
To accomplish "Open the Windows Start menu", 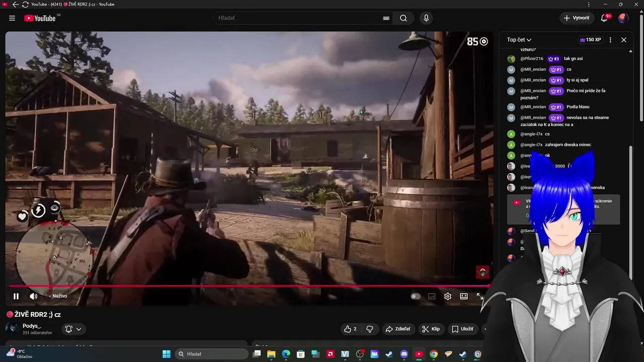I will pos(167,354).
